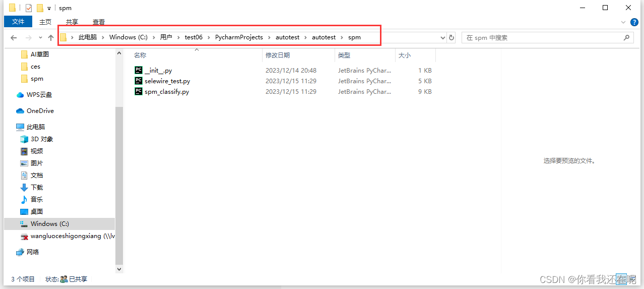This screenshot has height=289, width=644.
Task: Click the 9 KB size cell
Action: pos(425,92)
